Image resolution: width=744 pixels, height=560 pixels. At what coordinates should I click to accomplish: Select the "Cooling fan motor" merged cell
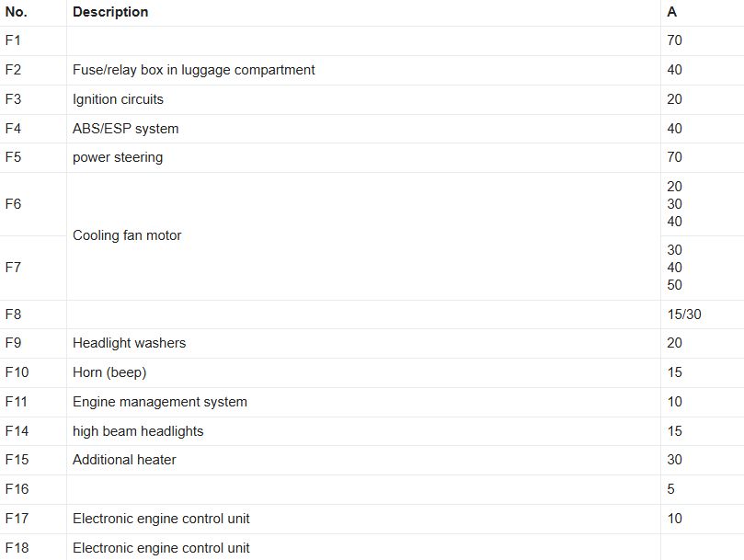[x=127, y=235]
